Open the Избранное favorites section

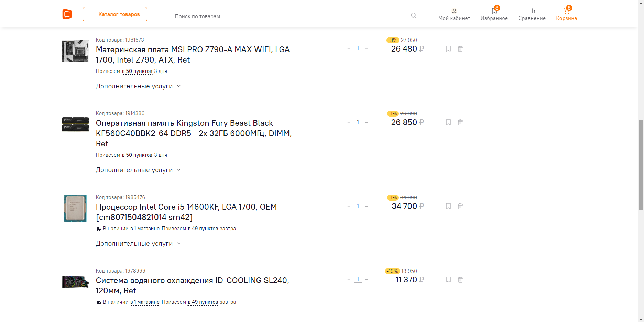tap(494, 14)
